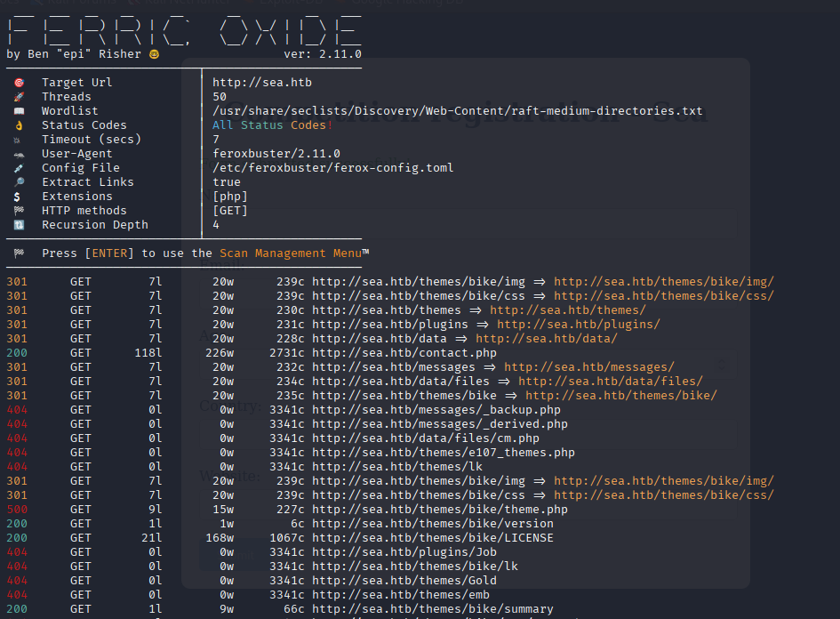The height and width of the screenshot is (619, 840).
Task: Click the themes/bike/lk result URL
Action: point(415,567)
